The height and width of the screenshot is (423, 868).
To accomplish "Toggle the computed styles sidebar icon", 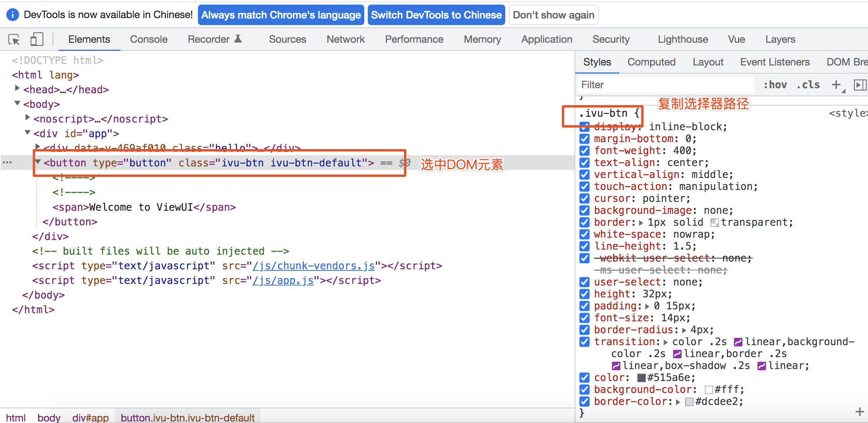I will pos(860,85).
